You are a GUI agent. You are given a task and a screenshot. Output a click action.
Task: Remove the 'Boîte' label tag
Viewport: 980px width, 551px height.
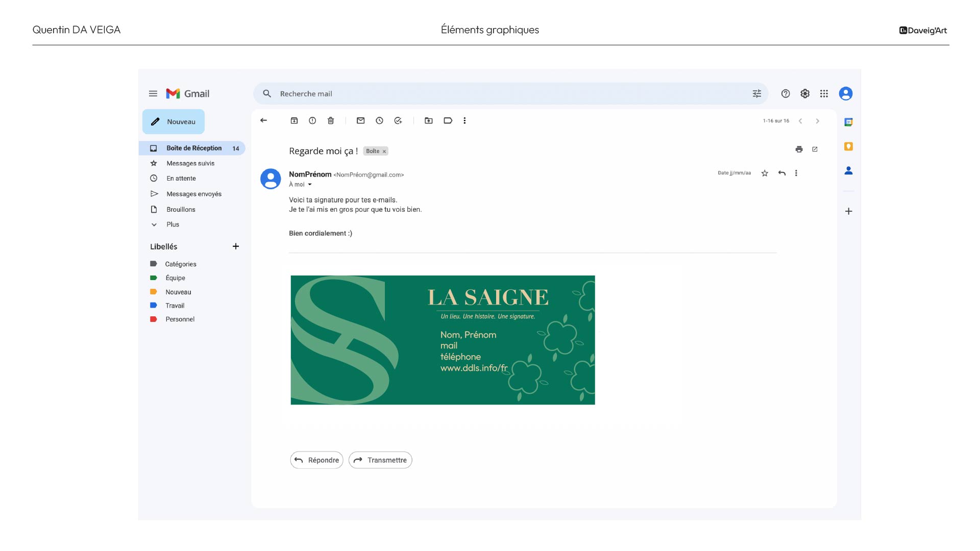(384, 152)
